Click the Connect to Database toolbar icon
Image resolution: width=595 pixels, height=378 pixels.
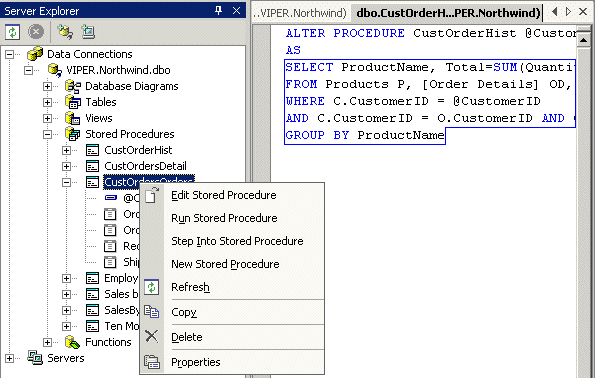(x=65, y=32)
